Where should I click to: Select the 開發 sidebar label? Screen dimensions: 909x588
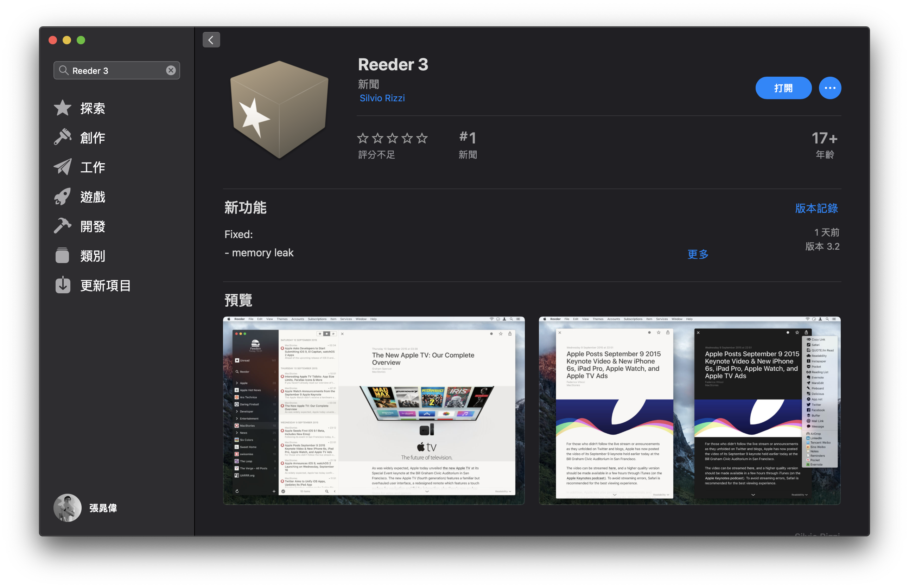pos(93,226)
